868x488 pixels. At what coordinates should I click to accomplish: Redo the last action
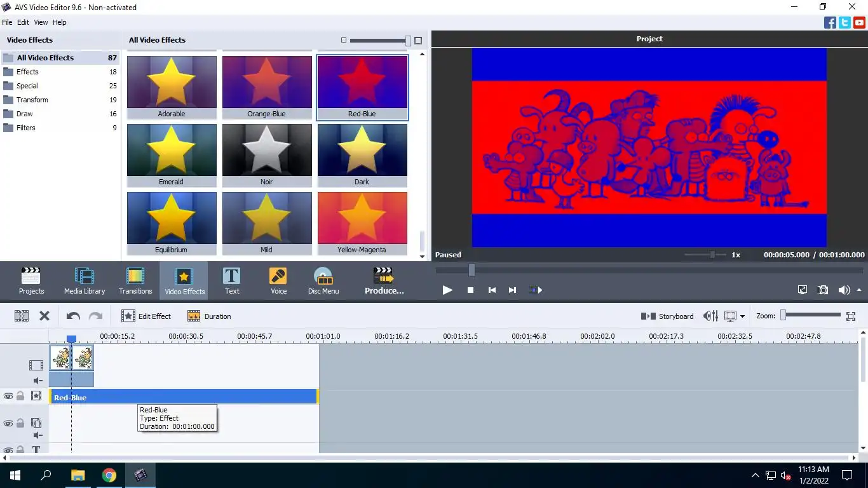coord(95,316)
